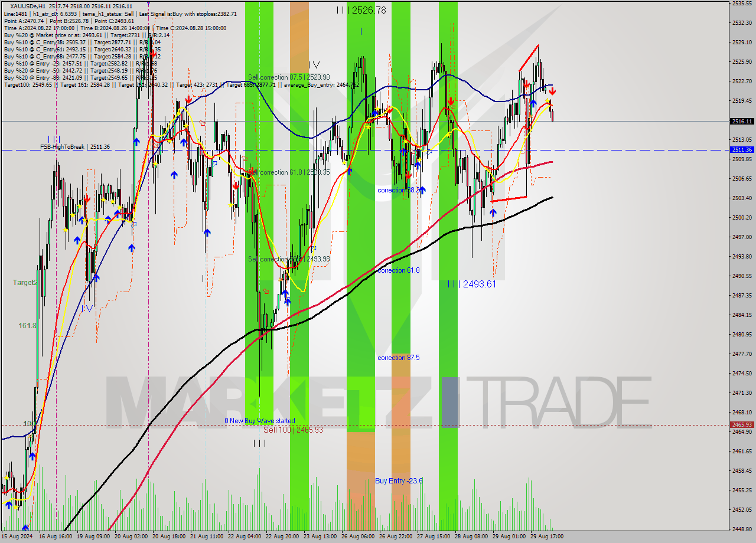Select the 'Buy %10 @ Entry -23: 2457.51' line
The image size is (756, 543).
pyautogui.click(x=80, y=63)
